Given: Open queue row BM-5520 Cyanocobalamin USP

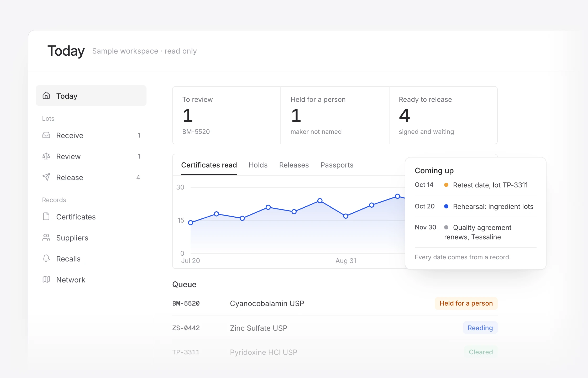Looking at the screenshot, I should 335,303.
